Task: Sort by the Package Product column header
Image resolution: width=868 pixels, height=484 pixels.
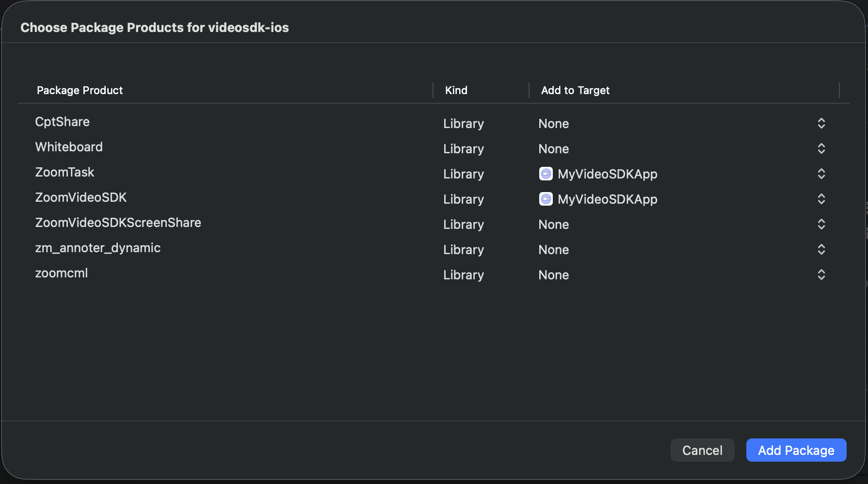Action: pyautogui.click(x=80, y=90)
